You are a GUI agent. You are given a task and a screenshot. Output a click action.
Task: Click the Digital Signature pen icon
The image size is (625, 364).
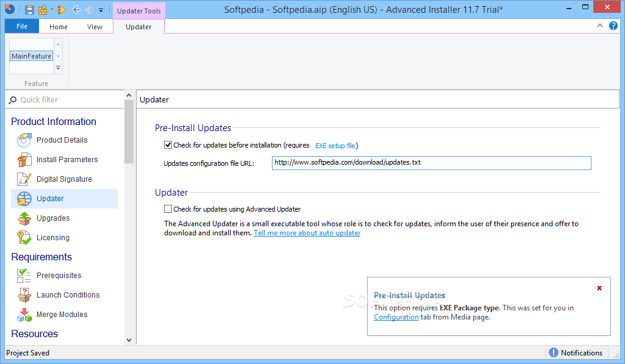(24, 179)
